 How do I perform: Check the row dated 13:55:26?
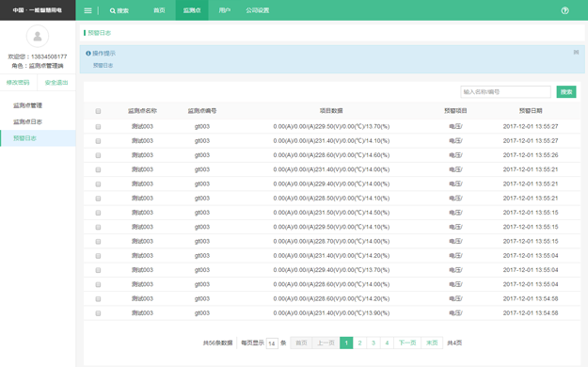coord(98,155)
